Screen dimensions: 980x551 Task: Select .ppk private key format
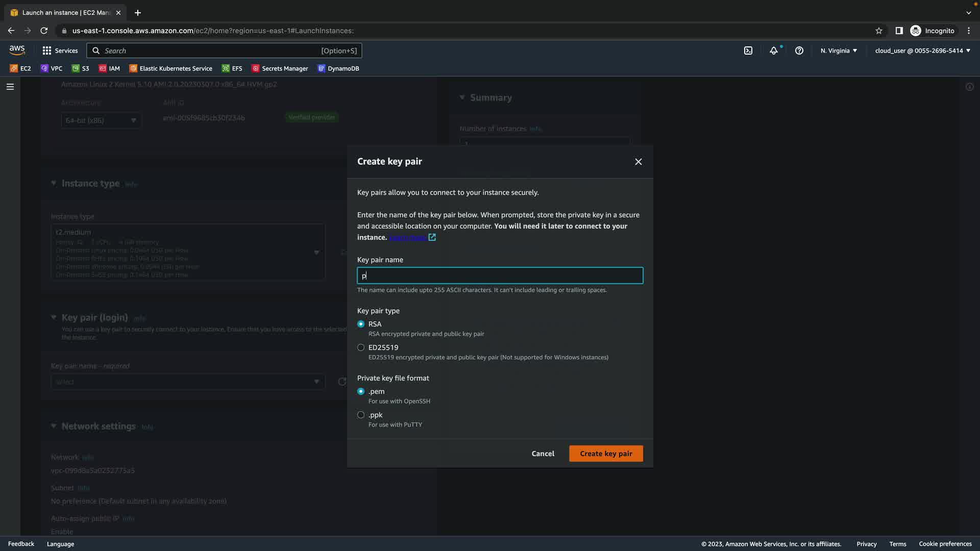pyautogui.click(x=361, y=415)
